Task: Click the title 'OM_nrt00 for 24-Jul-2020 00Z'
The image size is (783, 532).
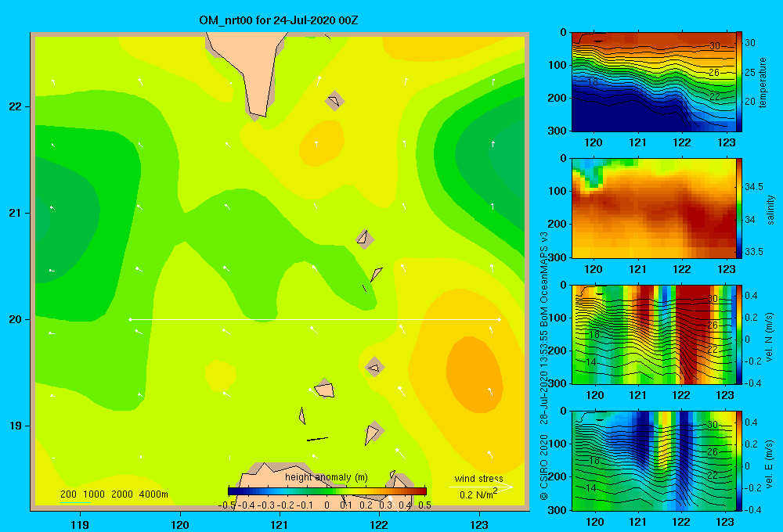Action: (278, 20)
